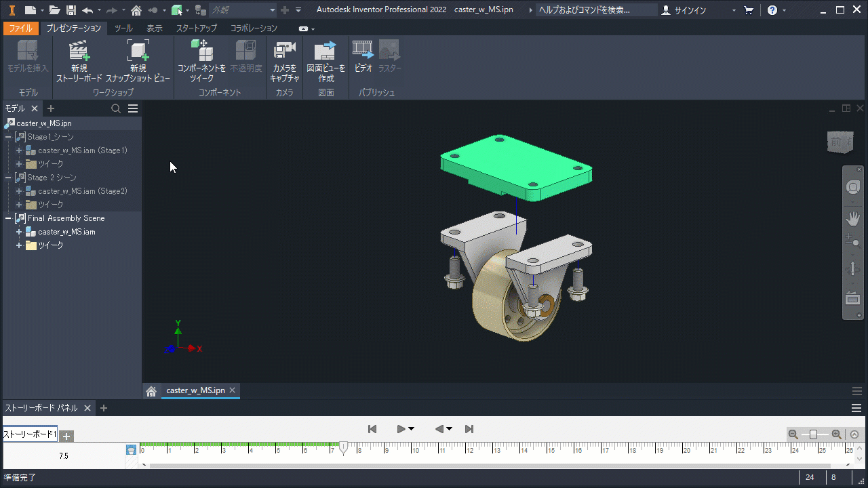Click the Save floppy icon

pos(71,10)
